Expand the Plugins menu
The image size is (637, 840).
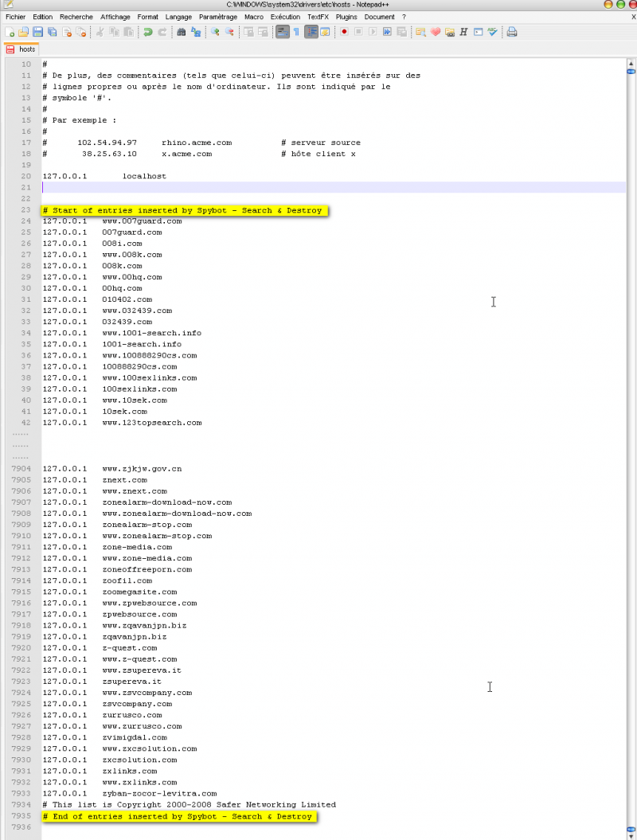(346, 17)
